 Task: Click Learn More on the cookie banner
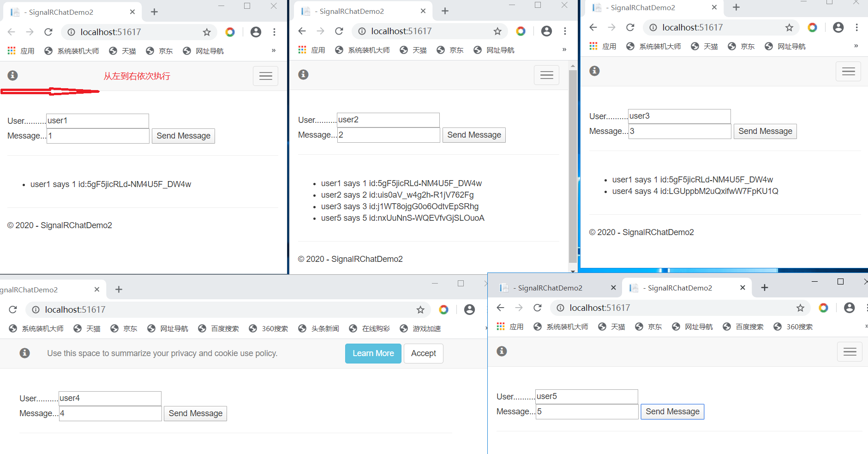click(x=373, y=353)
